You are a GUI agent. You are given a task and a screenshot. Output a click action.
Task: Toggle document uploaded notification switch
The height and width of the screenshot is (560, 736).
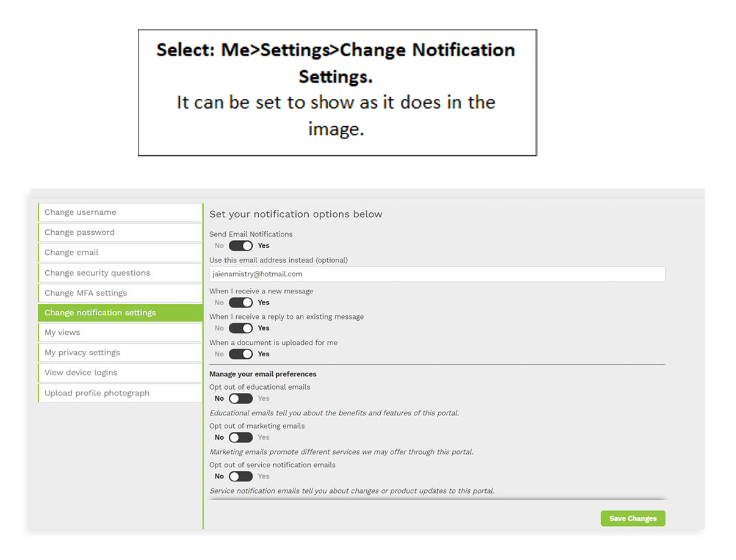240,354
